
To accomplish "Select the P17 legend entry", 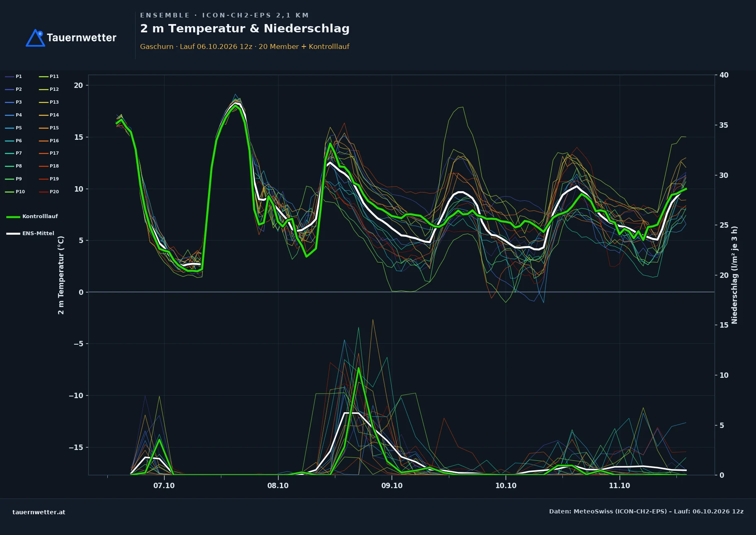I will 49,153.
